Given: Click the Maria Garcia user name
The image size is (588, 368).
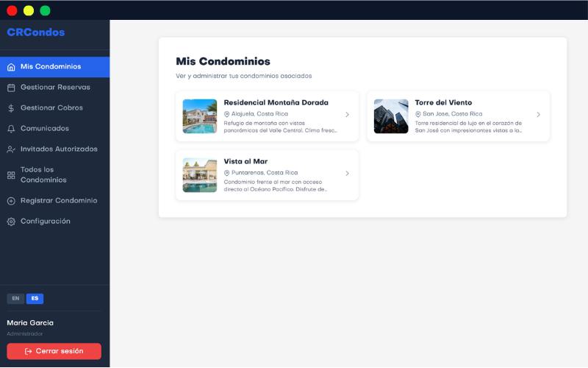Looking at the screenshot, I should pyautogui.click(x=30, y=323).
